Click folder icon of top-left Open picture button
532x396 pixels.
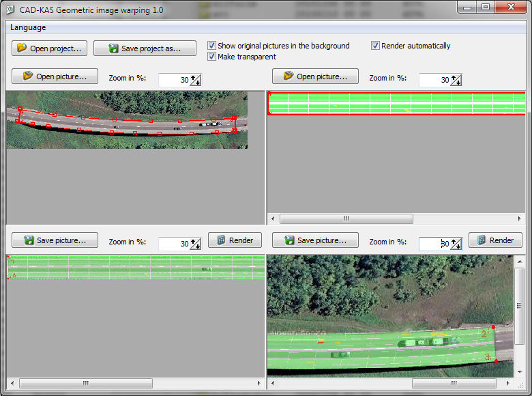[28, 76]
